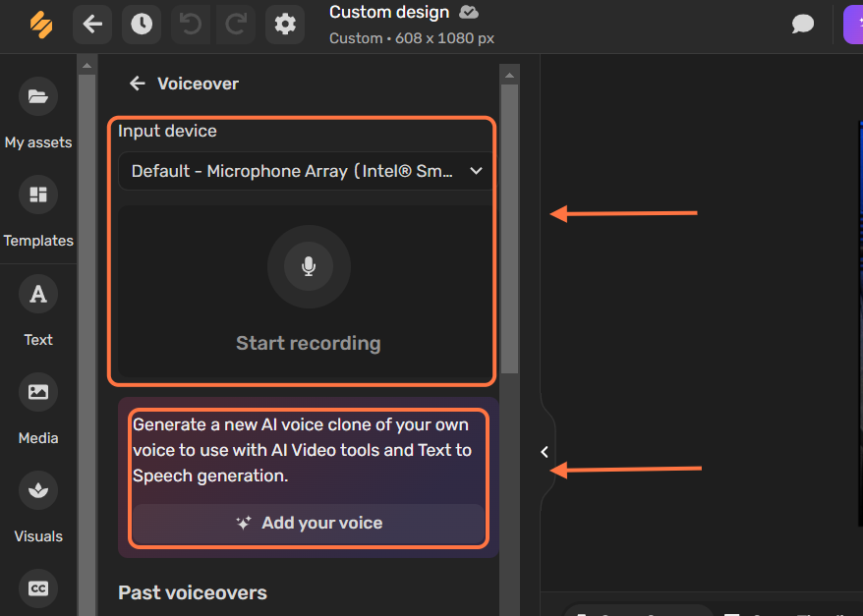Image resolution: width=863 pixels, height=616 pixels.
Task: Select the Text tool icon
Action: (38, 294)
